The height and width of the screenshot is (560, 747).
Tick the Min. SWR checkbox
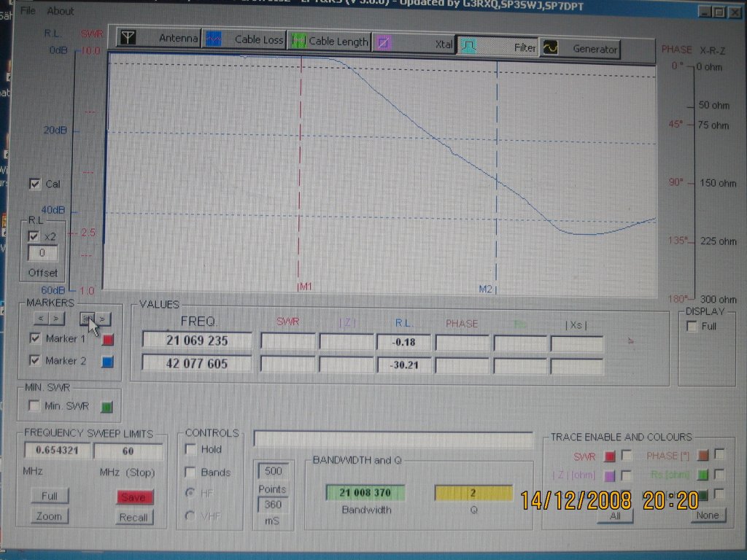pos(34,405)
